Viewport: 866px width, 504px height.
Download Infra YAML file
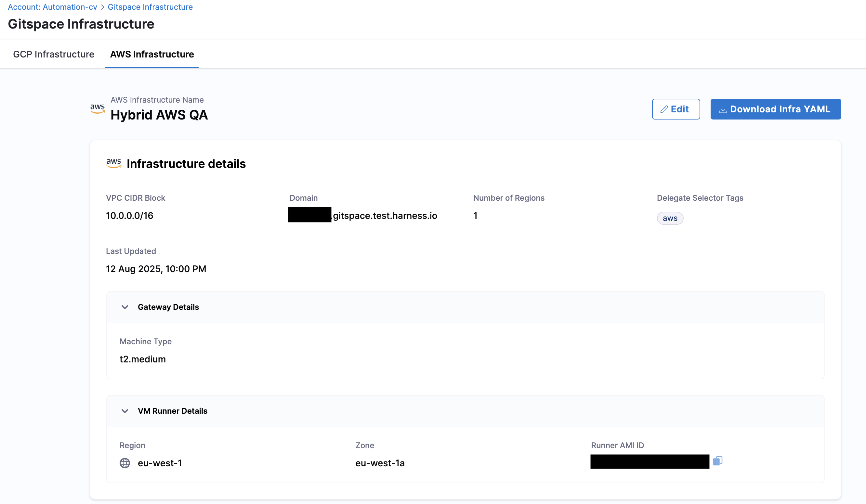click(776, 109)
